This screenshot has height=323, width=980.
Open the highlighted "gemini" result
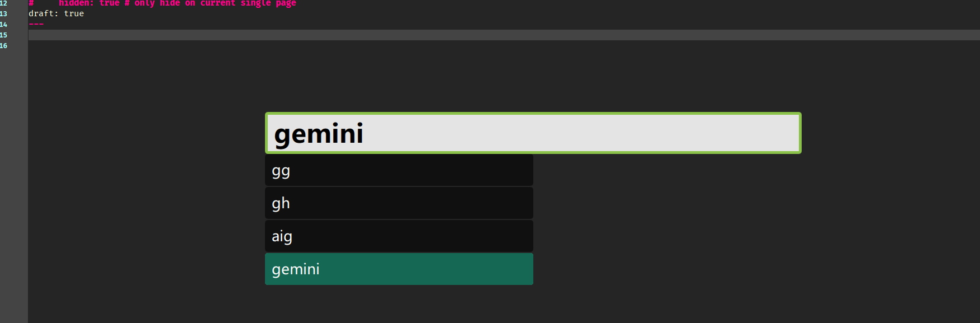[399, 269]
